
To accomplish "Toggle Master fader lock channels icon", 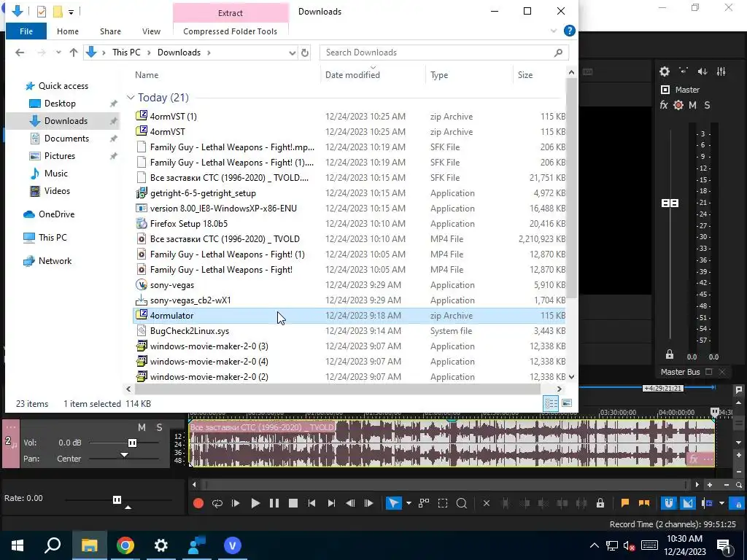I will [670, 355].
